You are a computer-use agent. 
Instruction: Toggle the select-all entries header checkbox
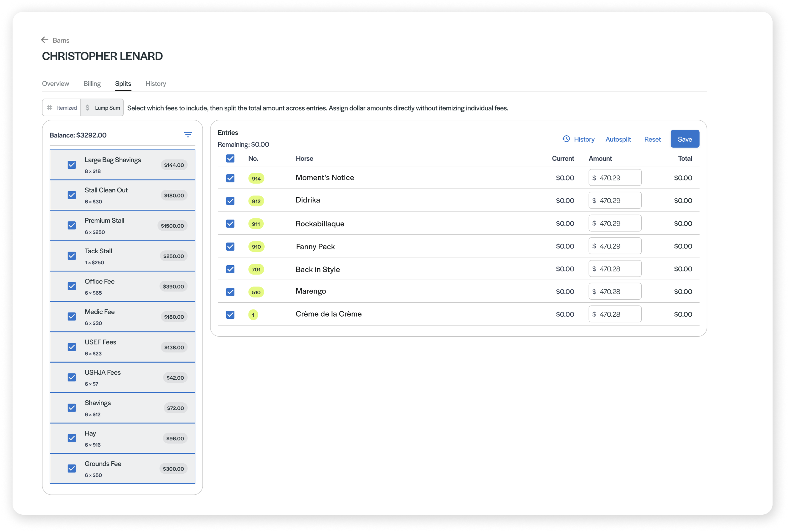pos(230,158)
